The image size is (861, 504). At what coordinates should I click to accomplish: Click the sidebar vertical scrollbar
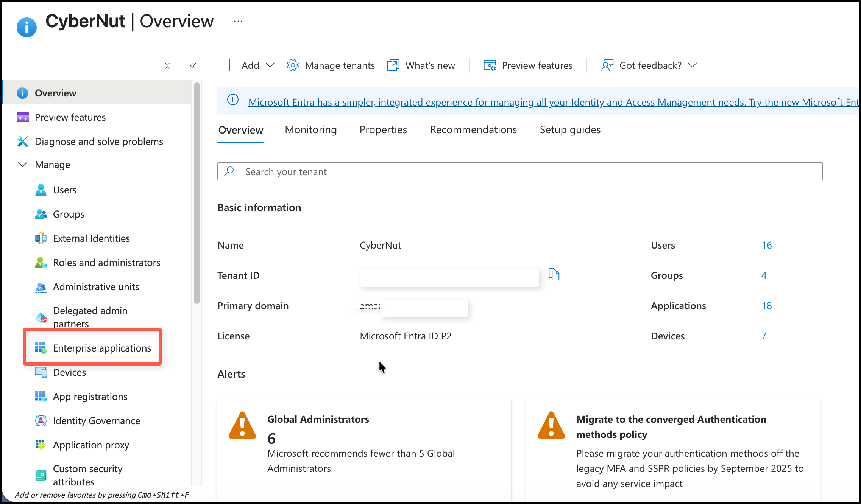pos(197,193)
